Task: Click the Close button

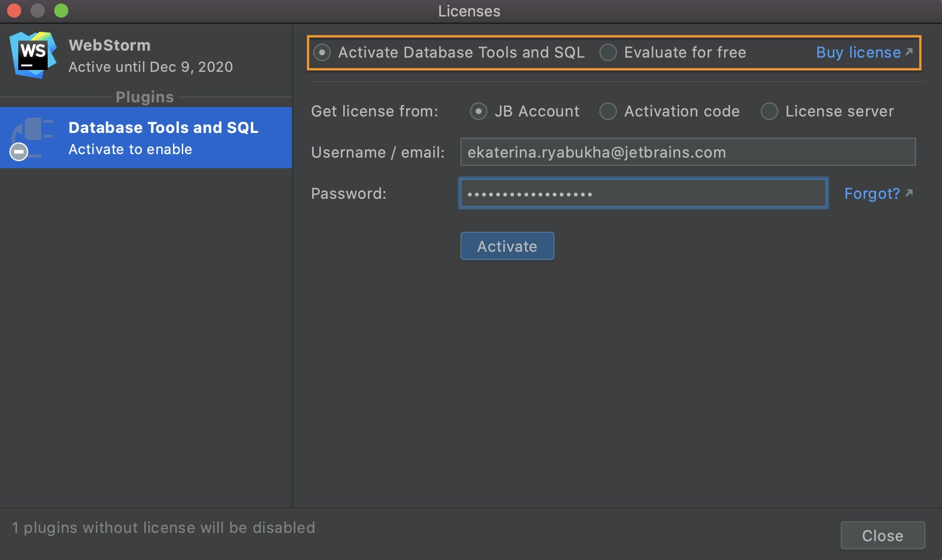Action: 883,535
